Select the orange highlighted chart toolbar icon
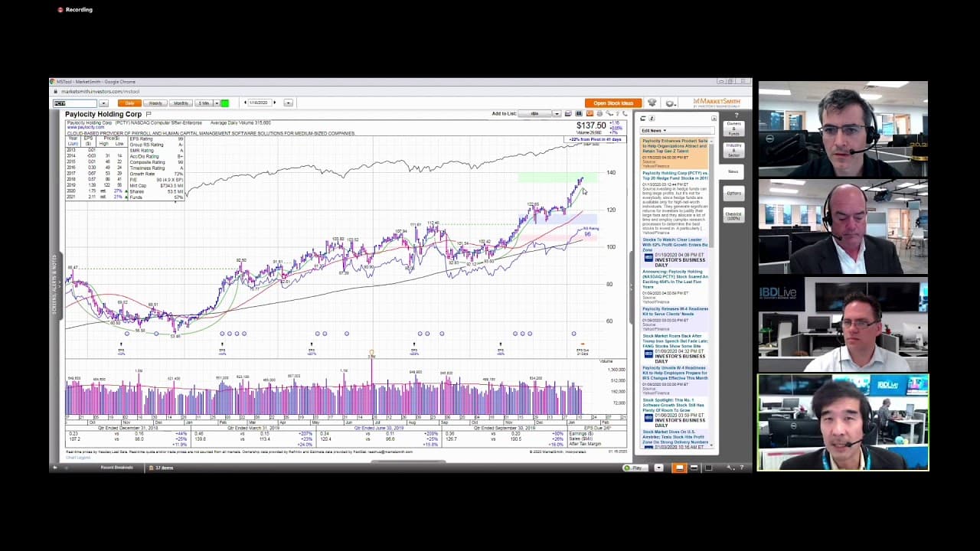Viewport: 980px width, 551px height. pos(590,113)
